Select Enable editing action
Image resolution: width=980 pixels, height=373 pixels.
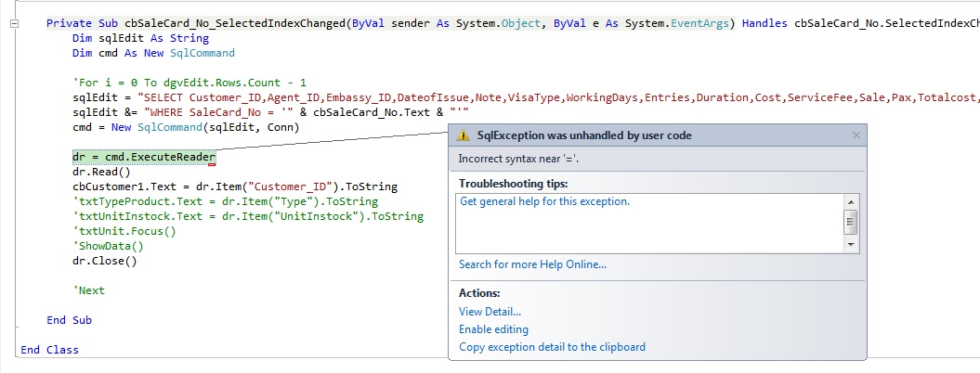point(493,329)
